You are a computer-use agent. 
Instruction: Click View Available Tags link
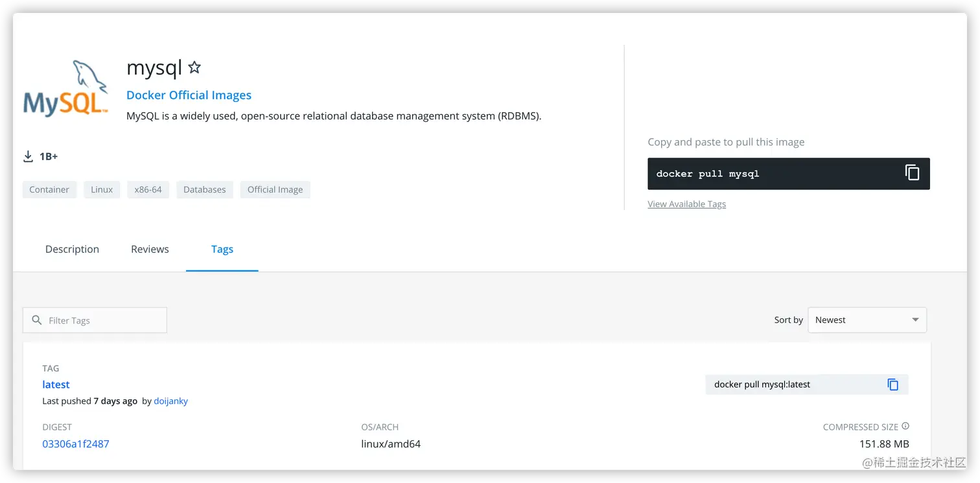point(686,204)
